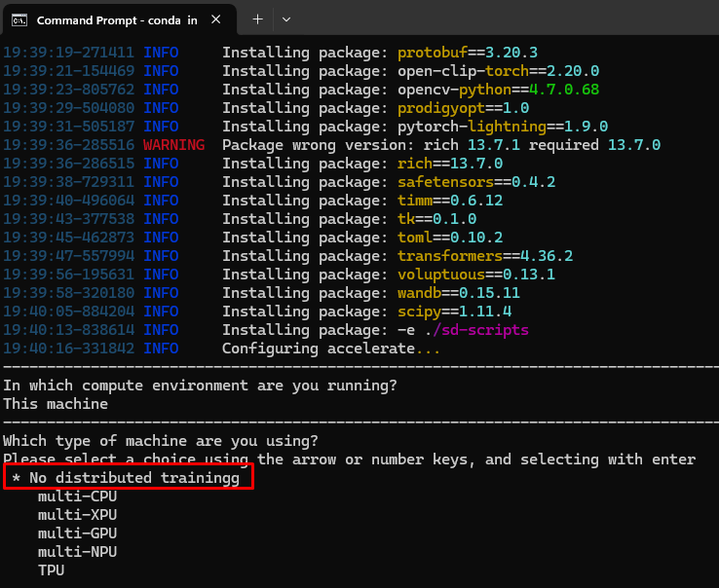The width and height of the screenshot is (719, 588).
Task: Expand the new tab profile dropdown chevron
Action: click(x=285, y=19)
